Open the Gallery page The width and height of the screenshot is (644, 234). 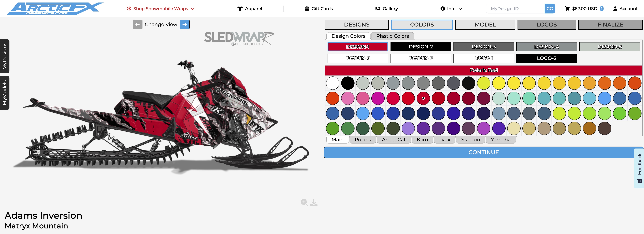click(x=386, y=8)
